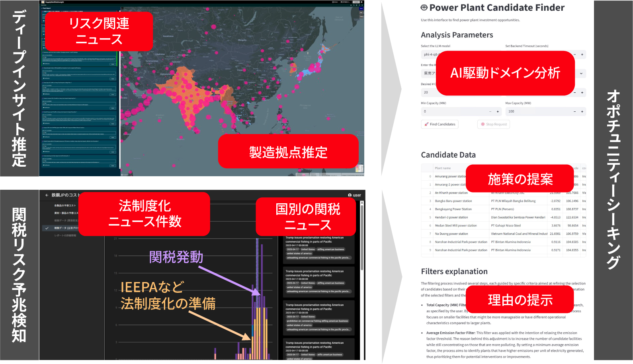Open 根拠データ (貿易収支) sidebar item
This screenshot has width=633, height=364.
66,220
